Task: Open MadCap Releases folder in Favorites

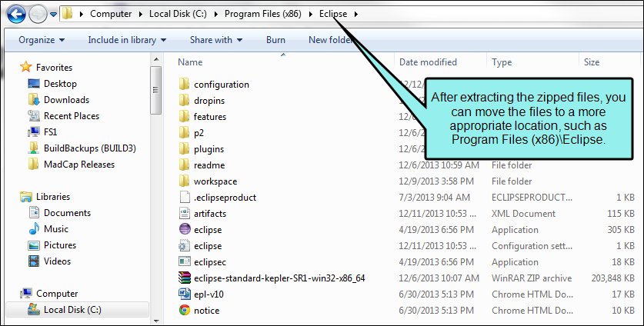Action: point(78,165)
